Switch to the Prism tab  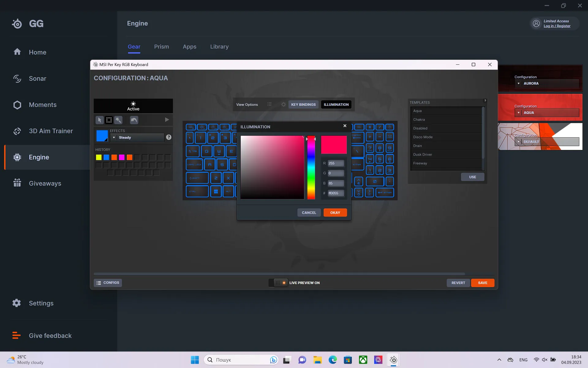point(161,47)
